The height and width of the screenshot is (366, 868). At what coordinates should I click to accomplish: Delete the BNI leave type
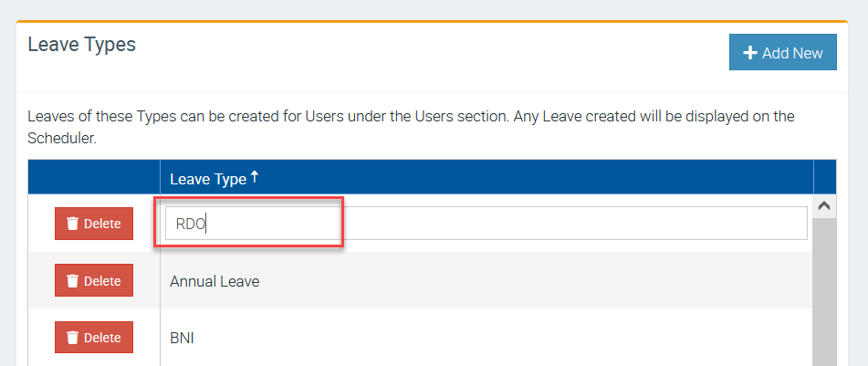[x=94, y=337]
